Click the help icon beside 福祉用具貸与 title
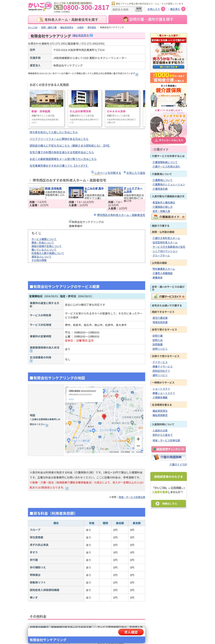 point(91,35)
